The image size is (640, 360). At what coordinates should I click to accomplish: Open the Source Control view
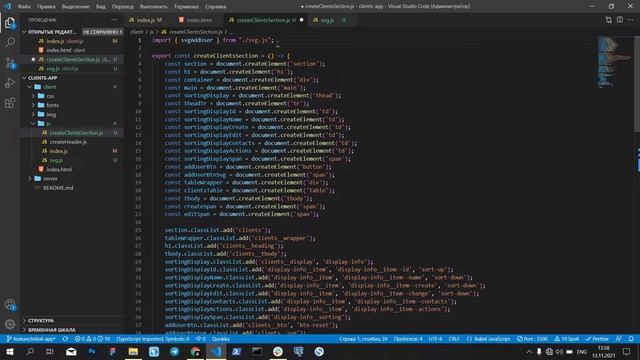(10, 63)
